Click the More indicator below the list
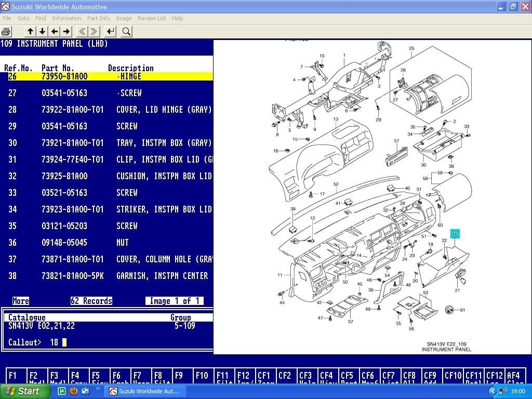532x399 pixels. point(21,301)
